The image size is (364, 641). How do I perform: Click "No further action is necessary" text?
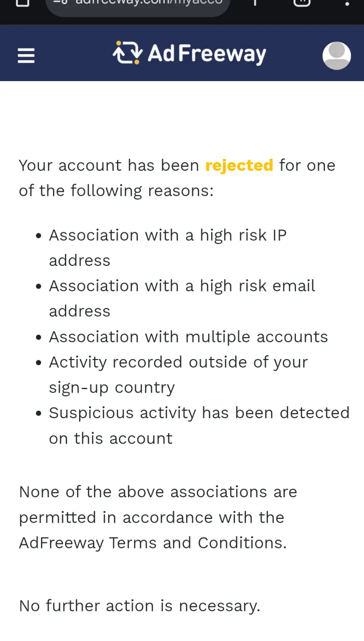(140, 606)
